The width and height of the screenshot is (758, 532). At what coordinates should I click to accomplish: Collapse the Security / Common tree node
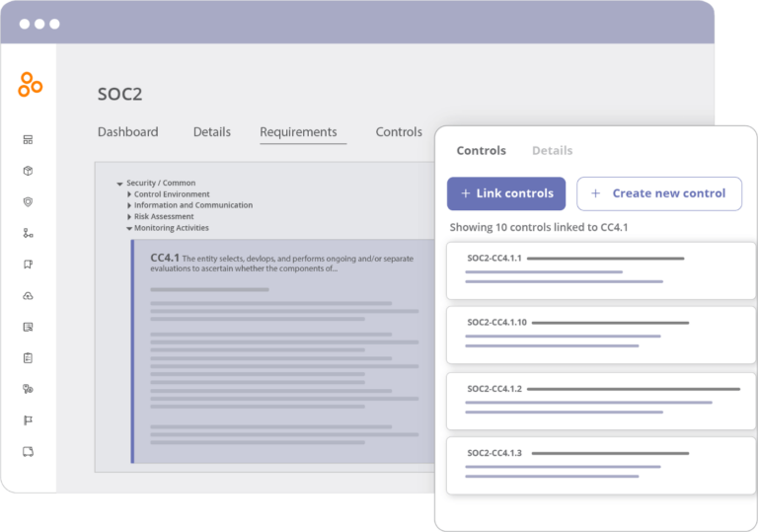tap(119, 184)
